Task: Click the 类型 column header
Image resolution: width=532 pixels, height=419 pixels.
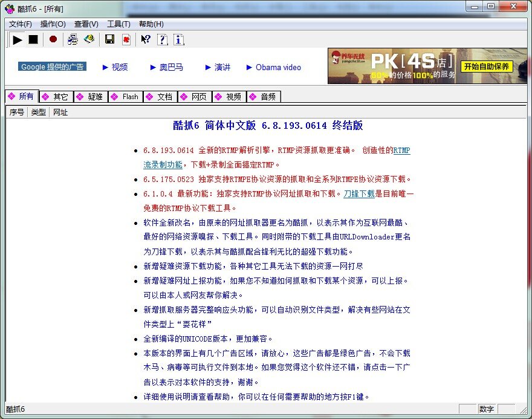Action: pos(38,112)
